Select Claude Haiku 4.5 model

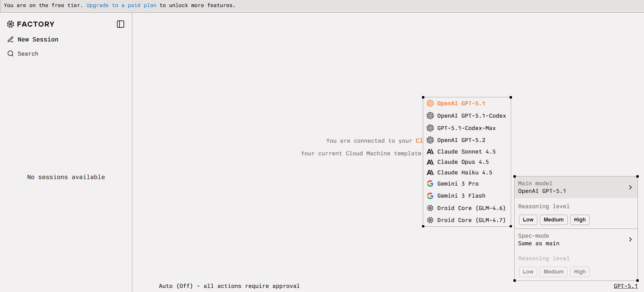pos(467,173)
